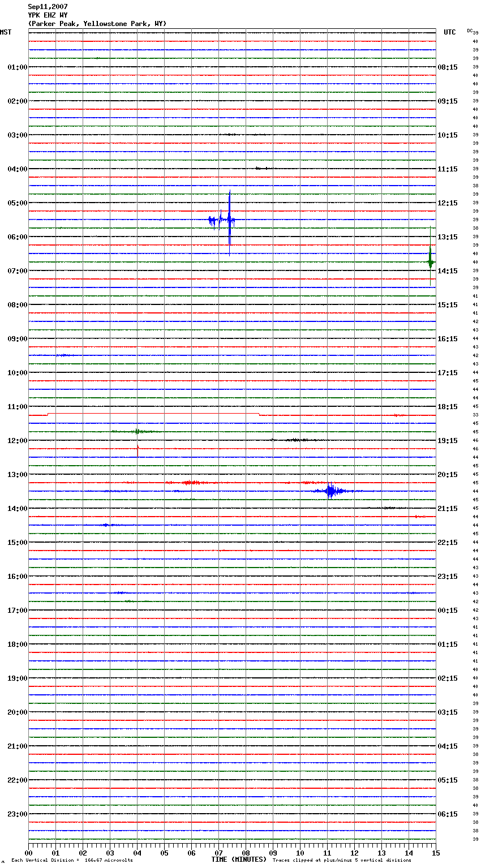This screenshot has height=868, width=481.
Task: Select the 13:00 MST hour label
Action: pyautogui.click(x=18, y=475)
